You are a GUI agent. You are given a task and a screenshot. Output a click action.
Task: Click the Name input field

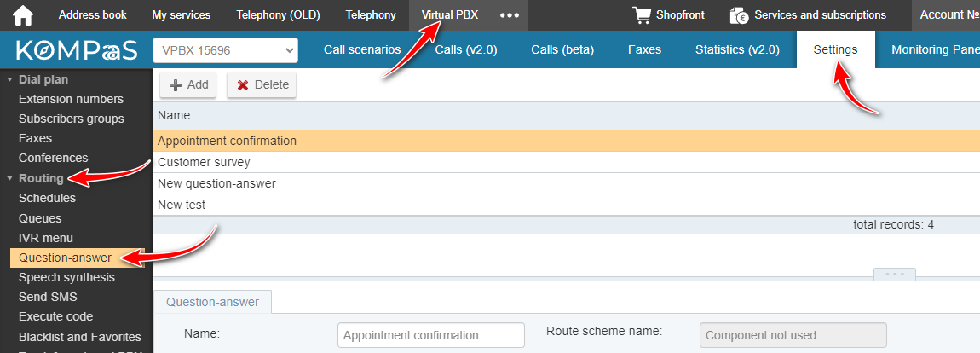(x=430, y=335)
